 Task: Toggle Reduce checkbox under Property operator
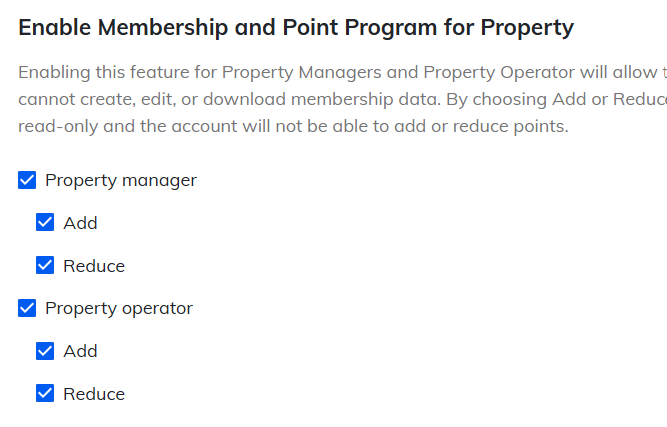coord(45,394)
